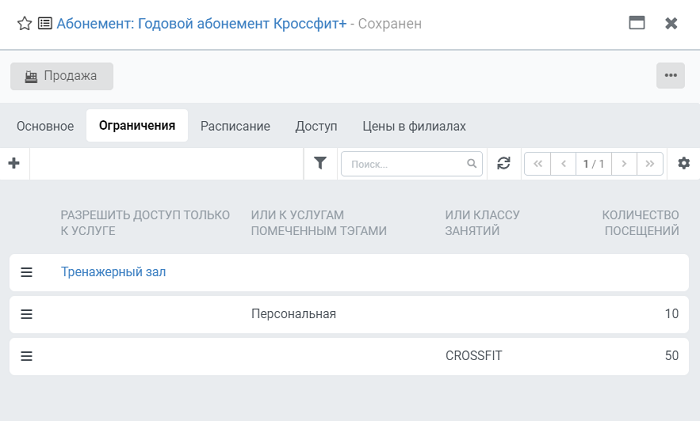700x421 pixels.
Task: Switch to the Основное tab
Action: (x=45, y=126)
